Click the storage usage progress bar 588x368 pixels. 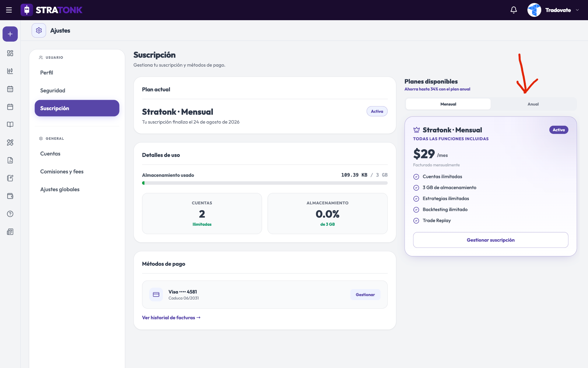pyautogui.click(x=265, y=183)
